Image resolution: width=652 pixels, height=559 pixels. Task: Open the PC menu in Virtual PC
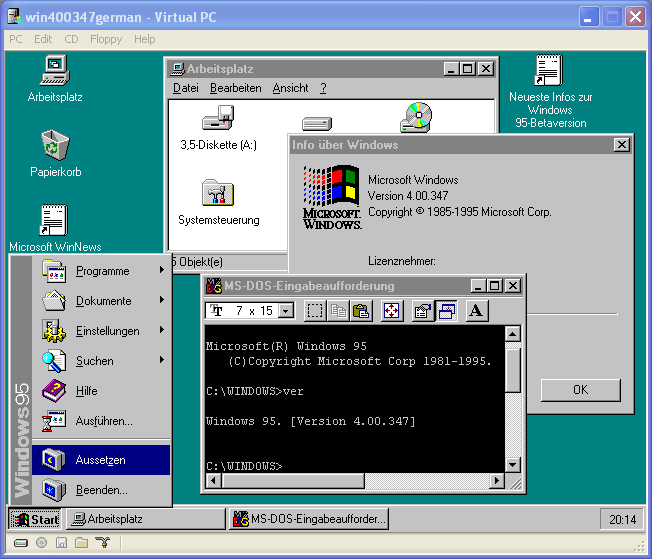pos(16,39)
